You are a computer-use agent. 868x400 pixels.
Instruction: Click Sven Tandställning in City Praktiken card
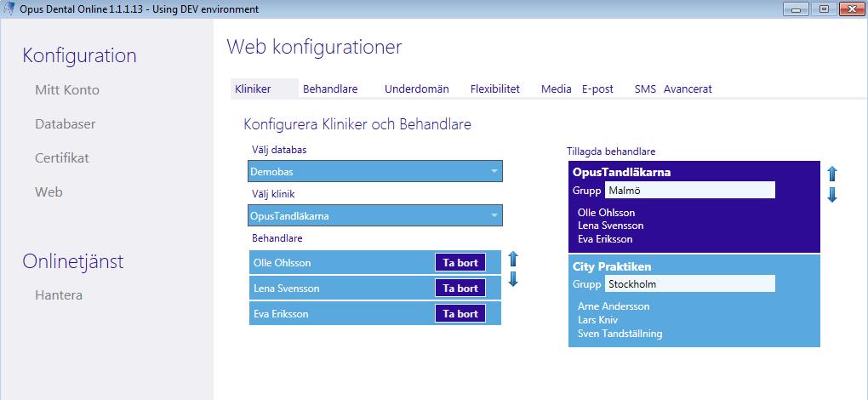620,334
